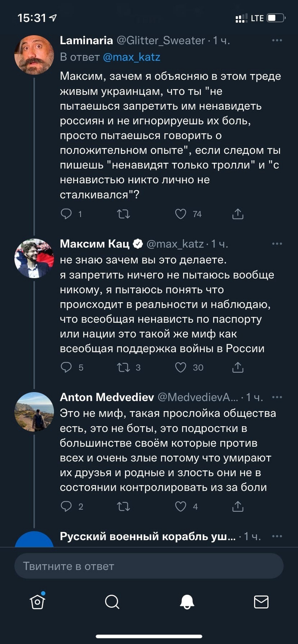
Task: Open Laminaria's profile picture
Action: pos(34,55)
